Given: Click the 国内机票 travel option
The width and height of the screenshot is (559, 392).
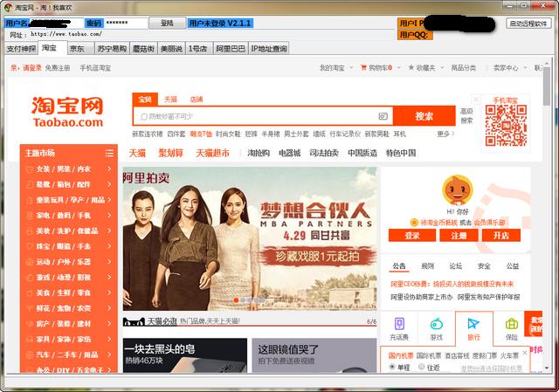Looking at the screenshot, I should tap(401, 355).
